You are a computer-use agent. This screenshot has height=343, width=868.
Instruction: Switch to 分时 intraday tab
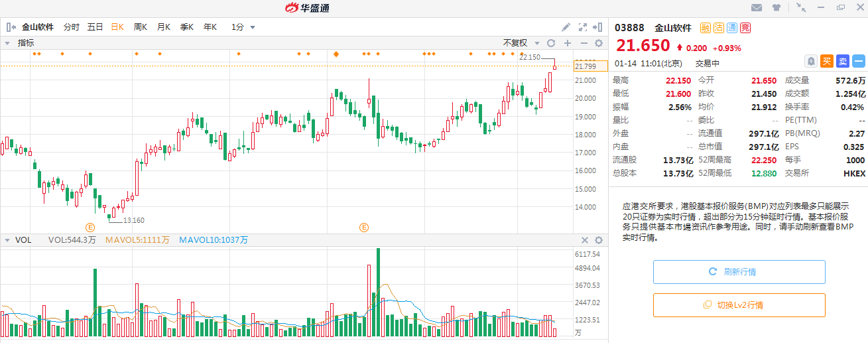pos(71,27)
